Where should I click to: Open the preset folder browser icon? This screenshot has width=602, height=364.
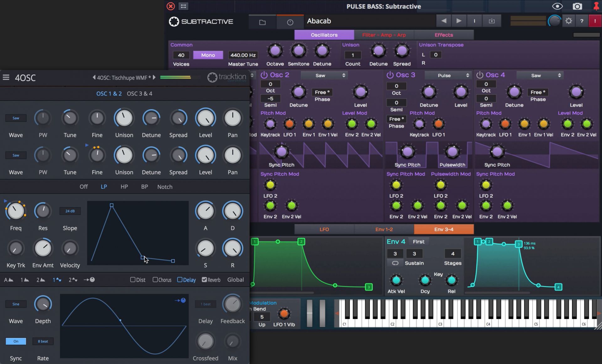[x=262, y=22]
